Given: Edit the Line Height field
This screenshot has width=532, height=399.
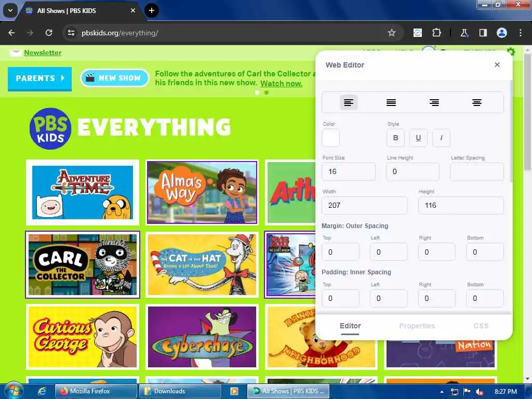Looking at the screenshot, I should pos(413,171).
